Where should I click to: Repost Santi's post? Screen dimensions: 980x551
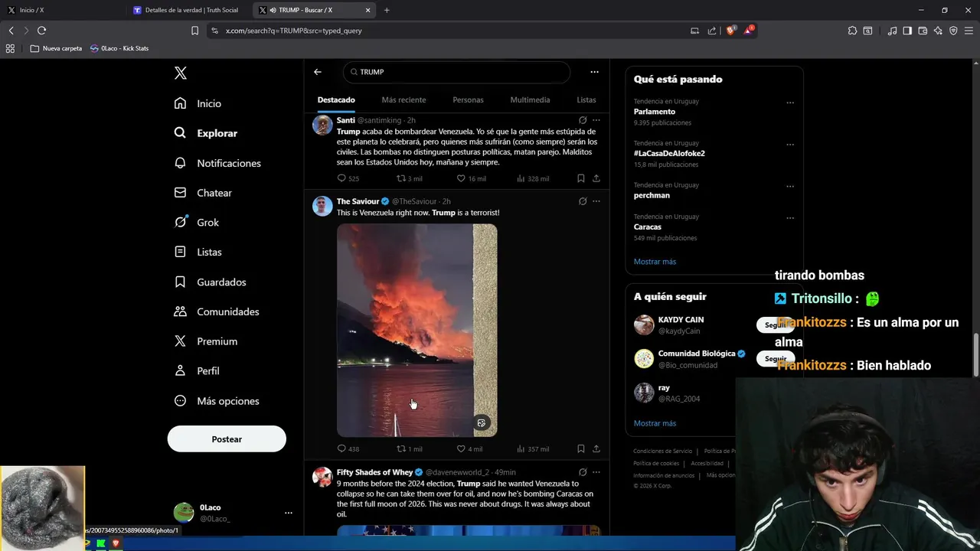[x=409, y=178]
